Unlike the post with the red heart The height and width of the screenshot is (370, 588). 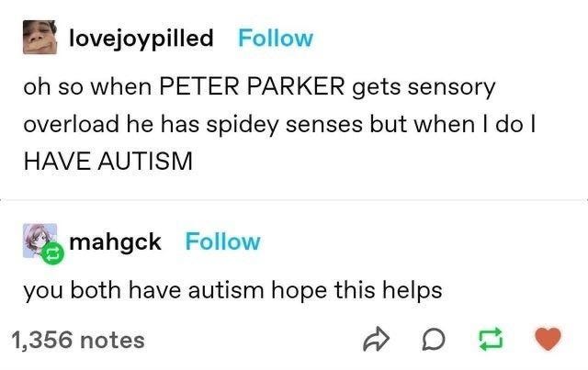548,339
